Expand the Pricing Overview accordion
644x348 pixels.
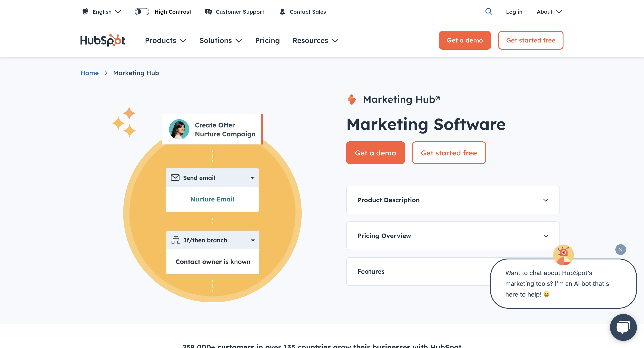click(453, 236)
